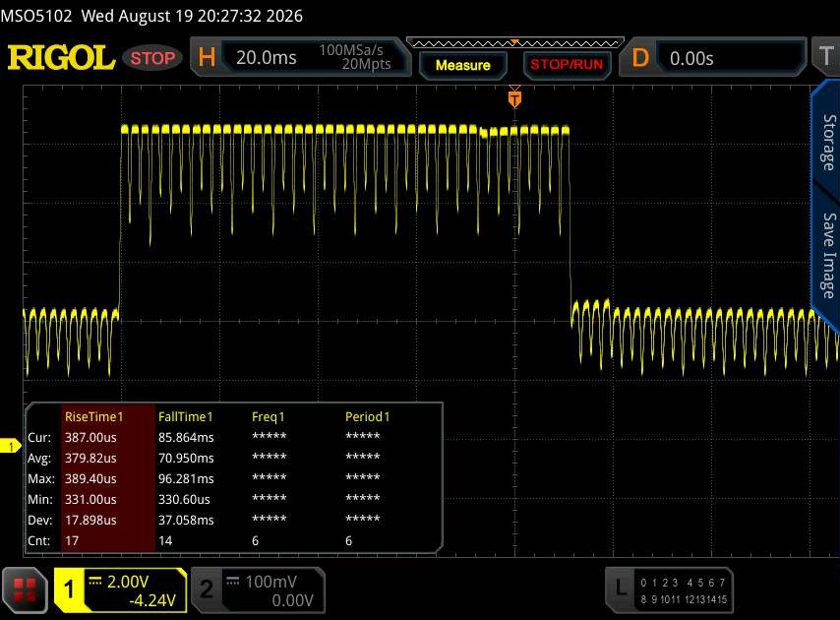Enable channel 2 label box

pyautogui.click(x=207, y=589)
